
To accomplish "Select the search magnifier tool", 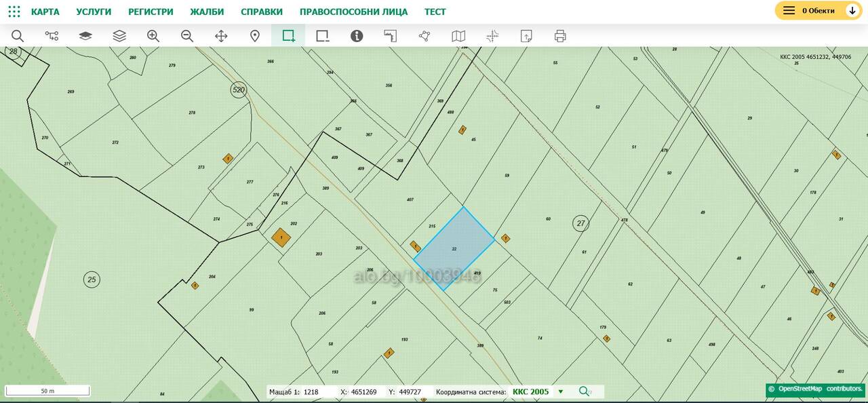I will click(x=18, y=36).
